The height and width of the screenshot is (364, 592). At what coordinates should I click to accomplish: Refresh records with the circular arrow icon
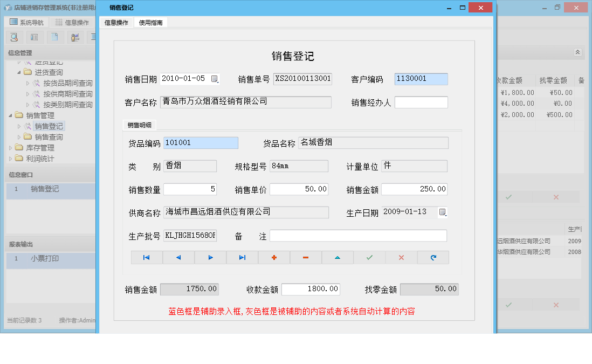(433, 257)
